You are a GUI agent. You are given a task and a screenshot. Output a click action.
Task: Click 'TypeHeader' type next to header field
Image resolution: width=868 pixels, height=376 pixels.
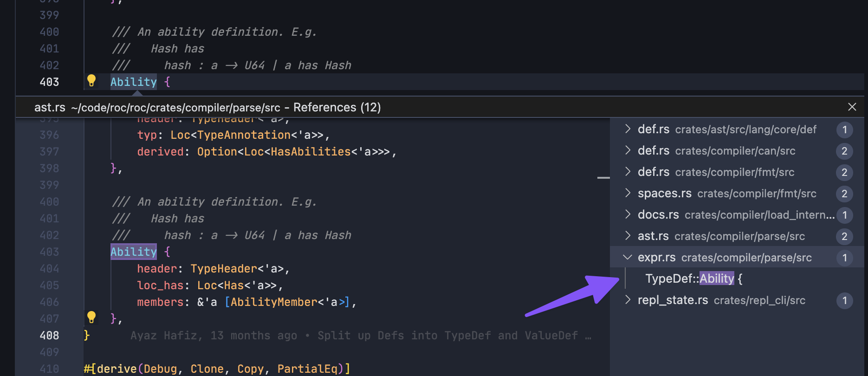click(x=224, y=268)
